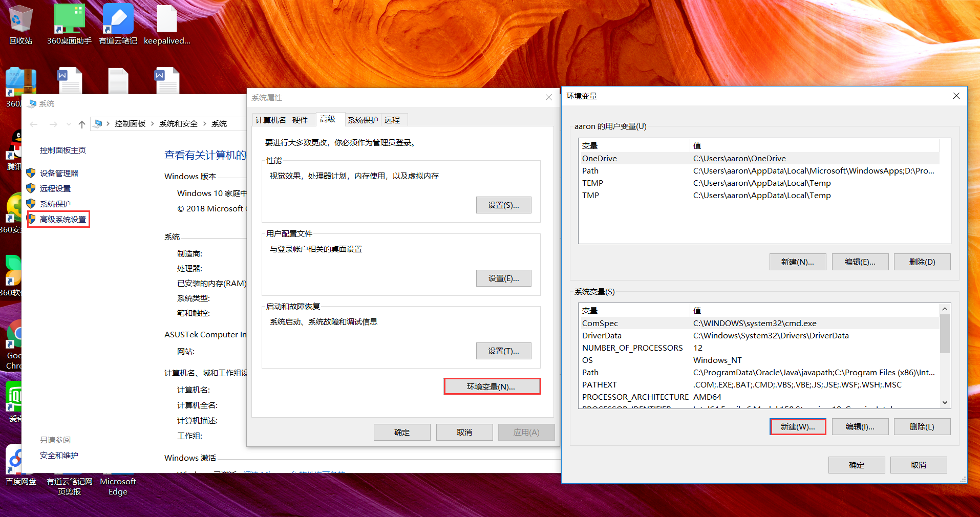980x517 pixels.
Task: Select OneDrive user variable row
Action: (x=759, y=158)
